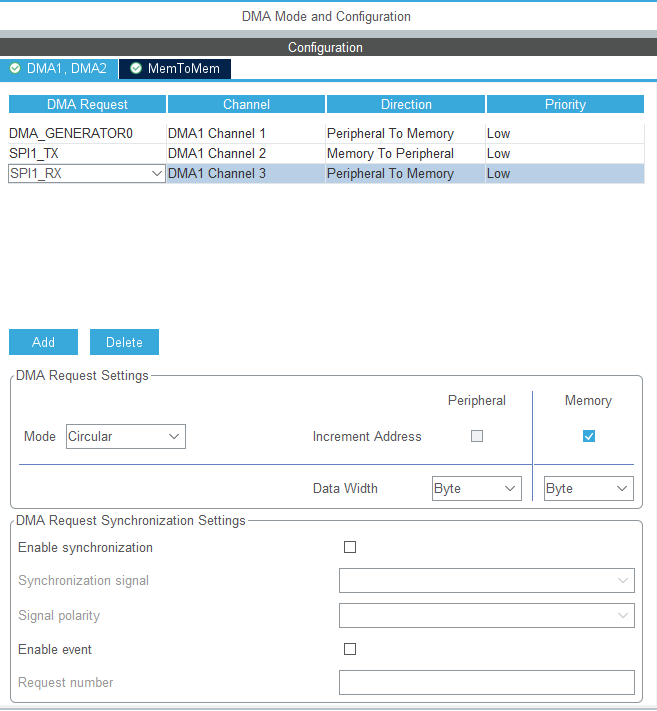
Task: Open the SPI1_RX request dropdown
Action: tap(87, 174)
